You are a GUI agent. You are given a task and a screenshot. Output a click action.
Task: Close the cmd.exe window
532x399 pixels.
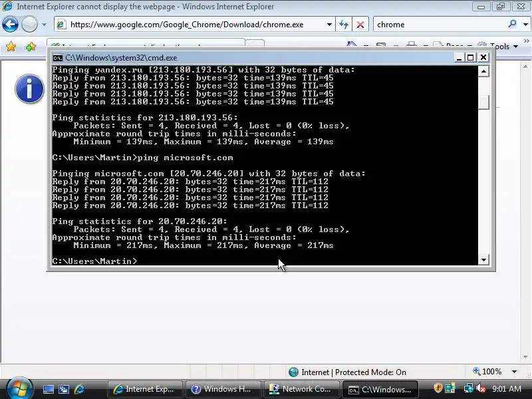coord(483,57)
